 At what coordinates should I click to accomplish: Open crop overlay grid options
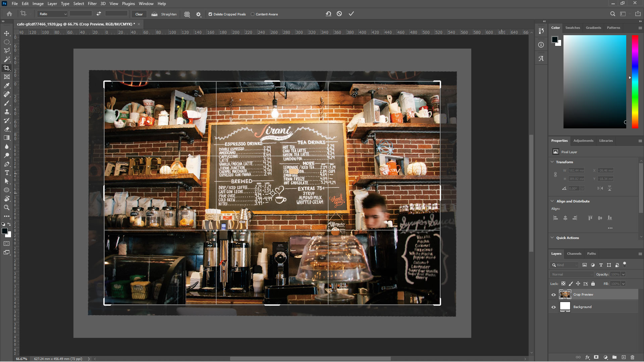[x=187, y=14]
